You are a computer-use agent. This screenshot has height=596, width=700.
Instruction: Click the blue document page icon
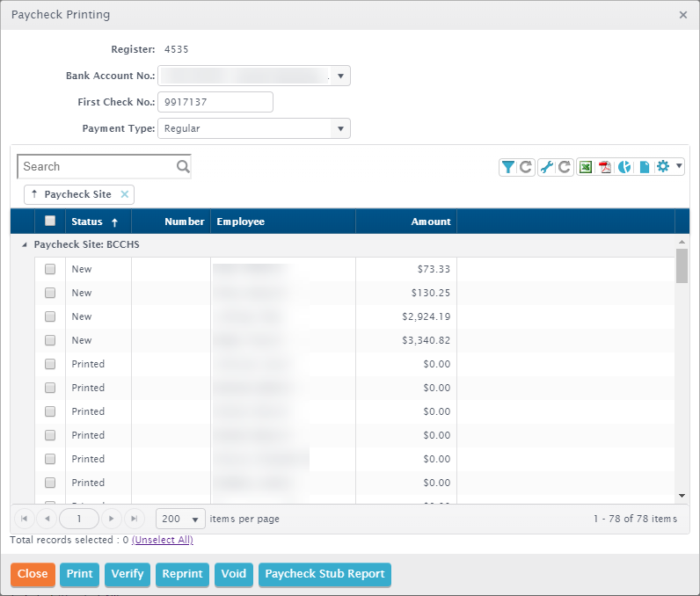(644, 167)
